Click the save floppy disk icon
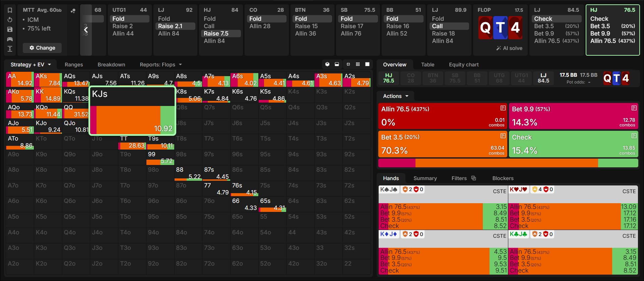The width and height of the screenshot is (644, 281). [10, 30]
